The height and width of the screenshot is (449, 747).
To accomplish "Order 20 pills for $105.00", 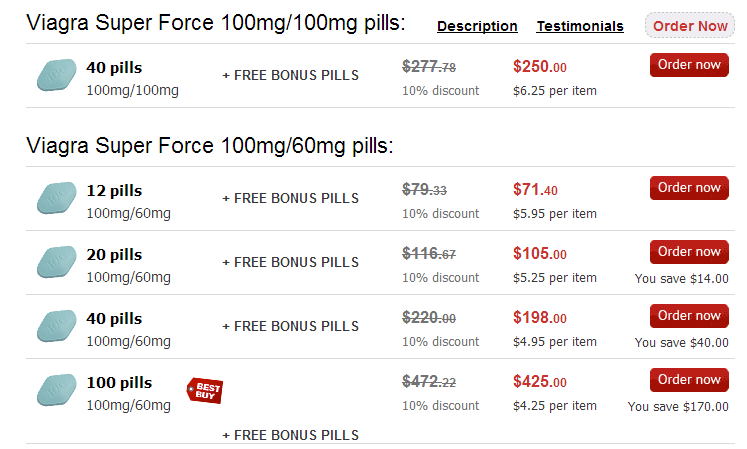I will pos(689,252).
